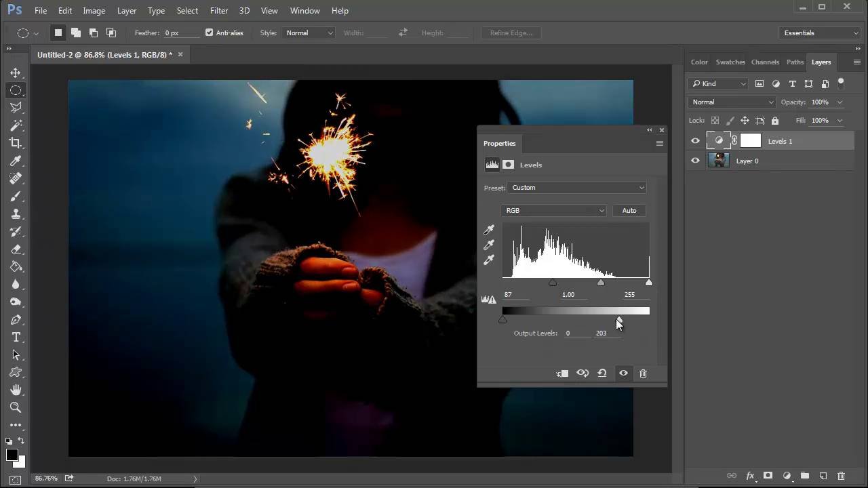Screen dimensions: 868x488
Task: Open the layer blend mode Normal dropdown
Action: (732, 102)
